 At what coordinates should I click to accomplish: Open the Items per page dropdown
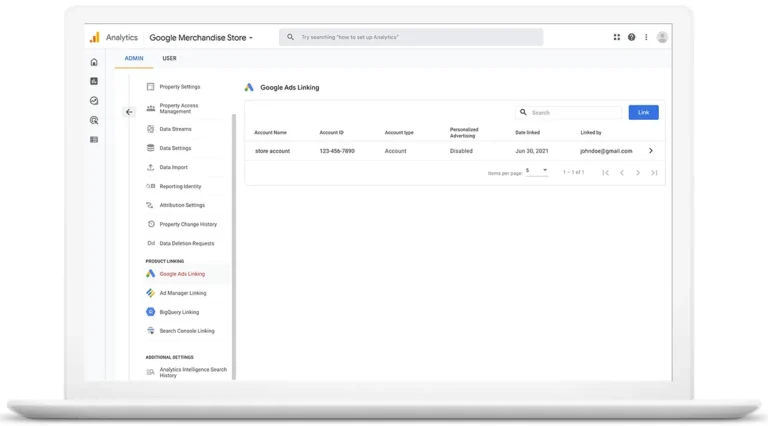(x=537, y=171)
